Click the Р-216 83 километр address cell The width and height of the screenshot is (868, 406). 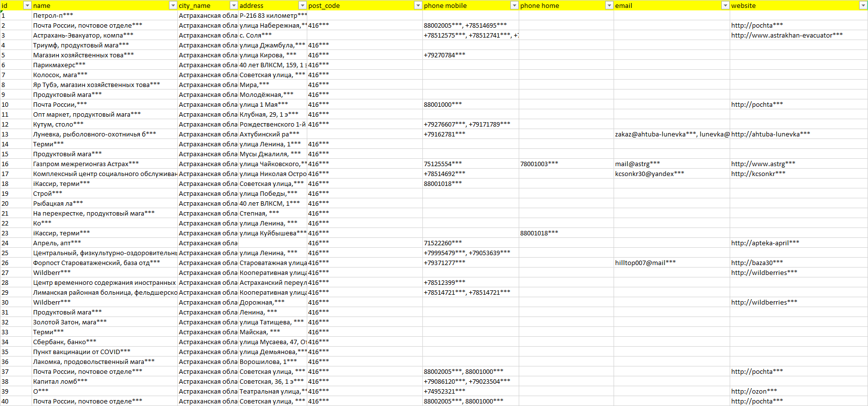coord(273,15)
